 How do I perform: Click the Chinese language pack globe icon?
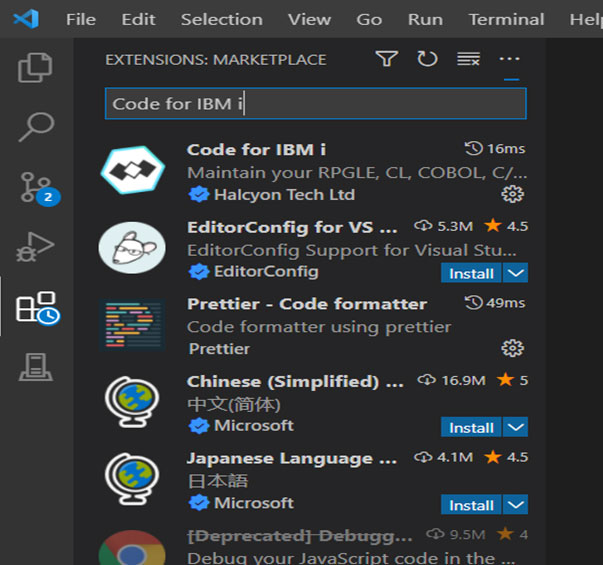click(132, 402)
